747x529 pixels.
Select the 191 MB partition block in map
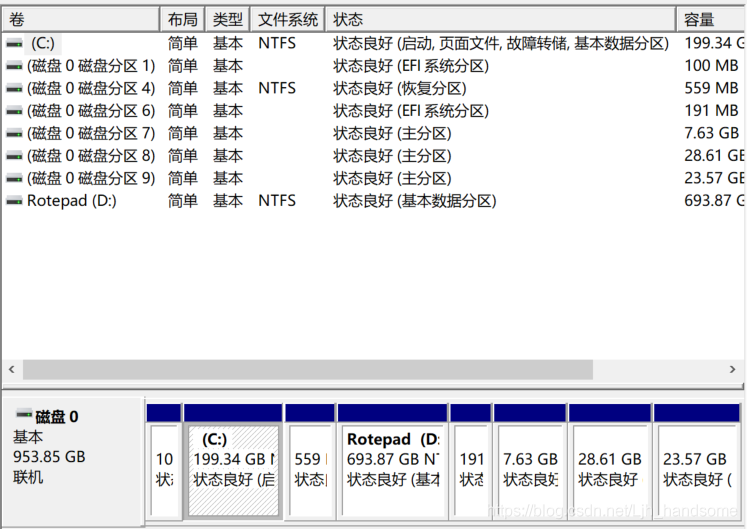coord(471,461)
